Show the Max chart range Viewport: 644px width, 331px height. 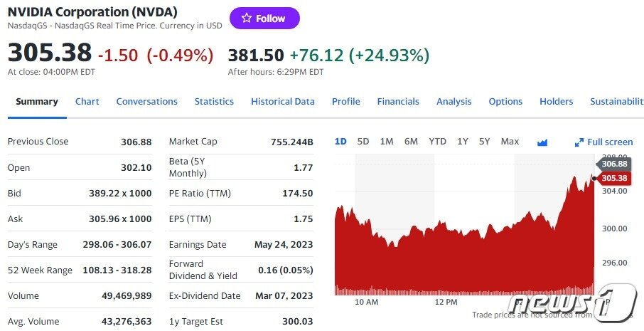[x=510, y=142]
